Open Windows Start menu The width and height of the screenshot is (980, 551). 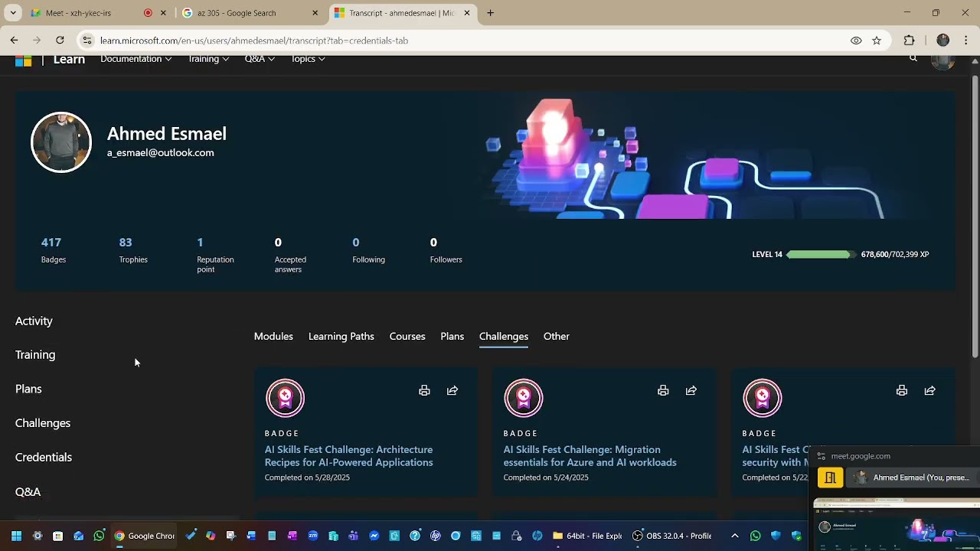point(16,536)
